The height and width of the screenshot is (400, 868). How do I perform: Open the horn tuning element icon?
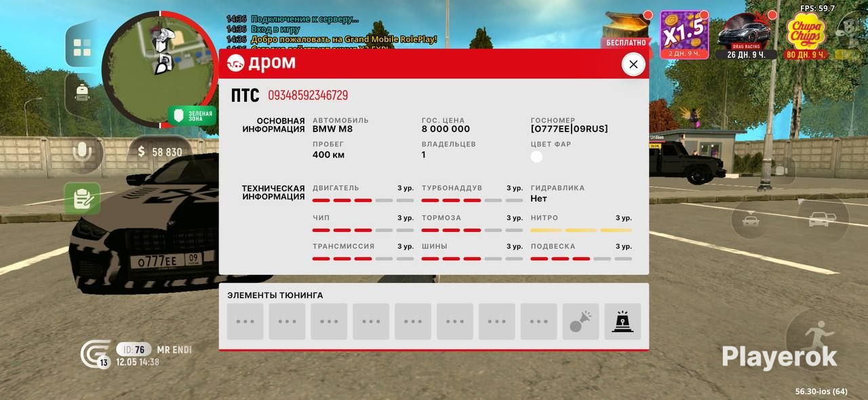[580, 321]
